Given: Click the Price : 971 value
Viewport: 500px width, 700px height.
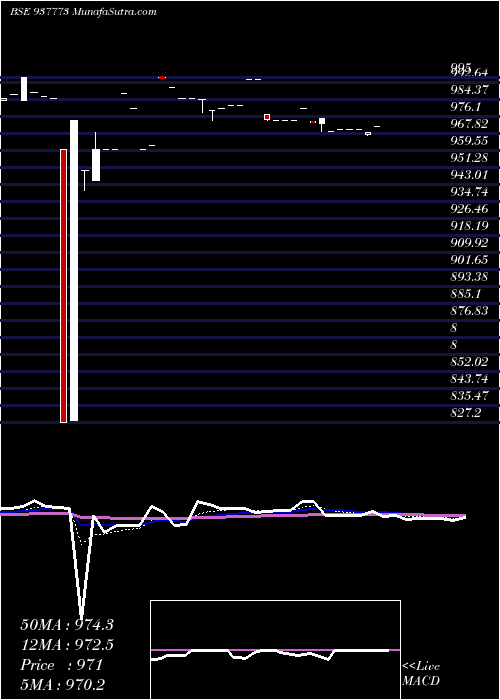Looking at the screenshot, I should tap(62, 665).
